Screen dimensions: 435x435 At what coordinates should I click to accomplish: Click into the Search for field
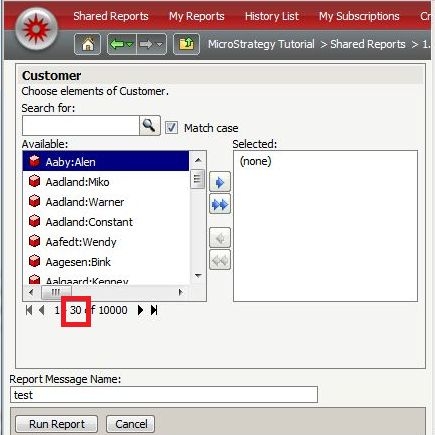[x=80, y=125]
